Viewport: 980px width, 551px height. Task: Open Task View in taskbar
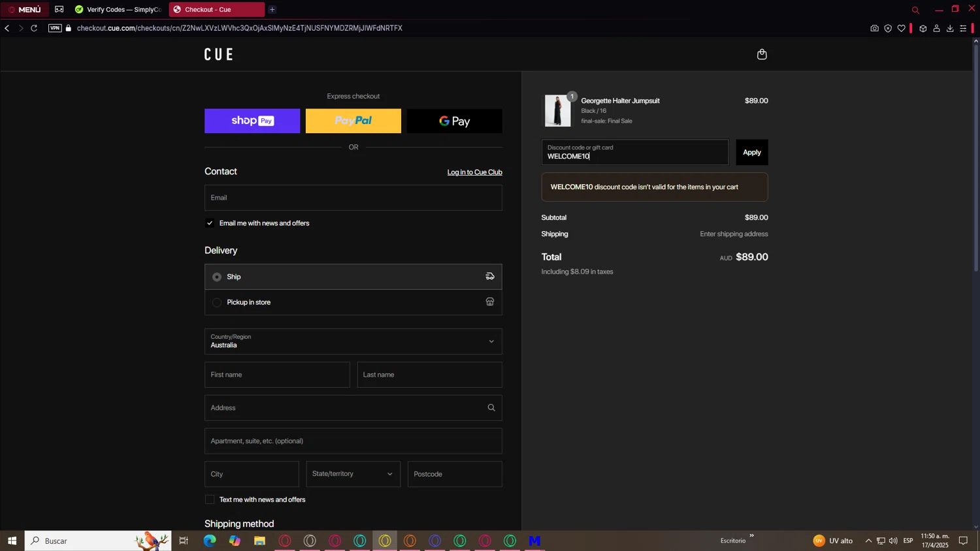point(184,541)
